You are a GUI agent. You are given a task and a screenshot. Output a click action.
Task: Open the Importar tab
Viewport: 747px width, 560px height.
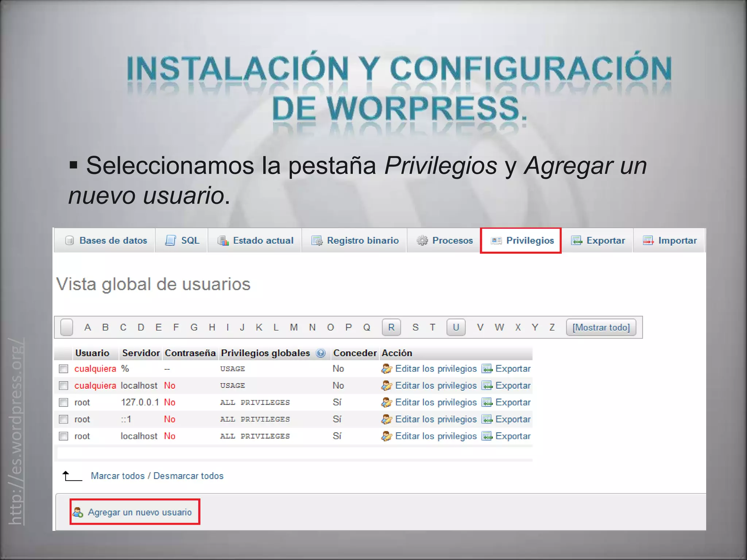pos(669,241)
